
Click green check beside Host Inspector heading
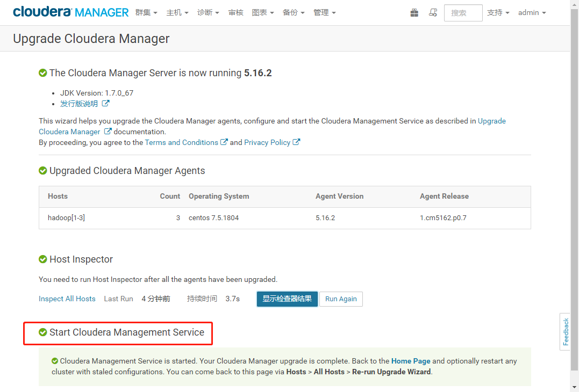[43, 259]
